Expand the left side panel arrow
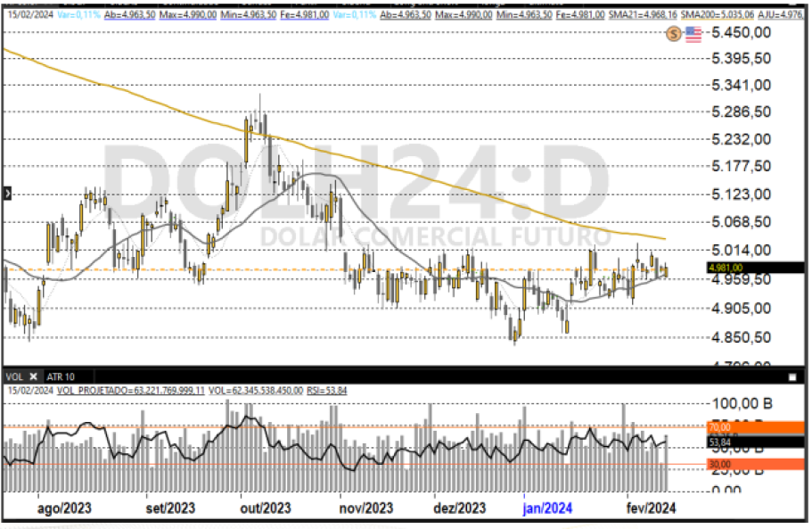The image size is (812, 529). 7,193
